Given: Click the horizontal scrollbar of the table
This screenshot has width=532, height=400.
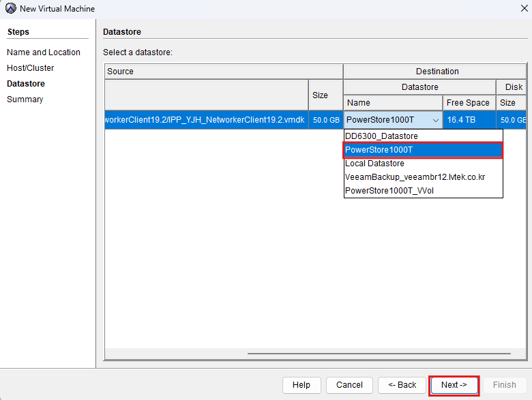Looking at the screenshot, I should pos(379,354).
